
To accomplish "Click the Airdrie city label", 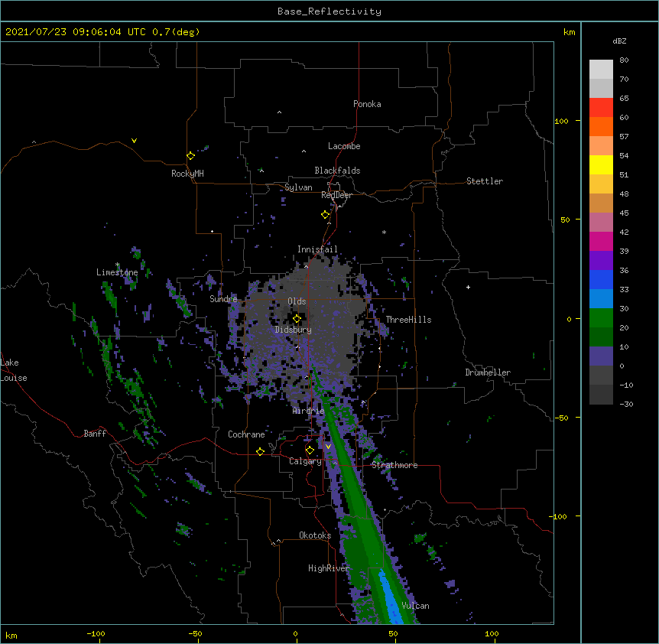I will point(309,411).
